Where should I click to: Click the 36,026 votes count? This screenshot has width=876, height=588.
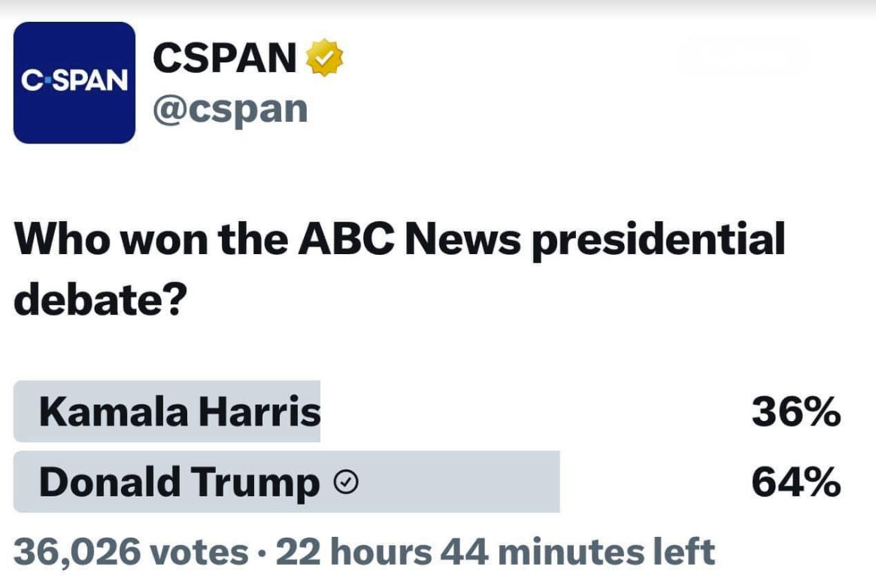(131, 553)
